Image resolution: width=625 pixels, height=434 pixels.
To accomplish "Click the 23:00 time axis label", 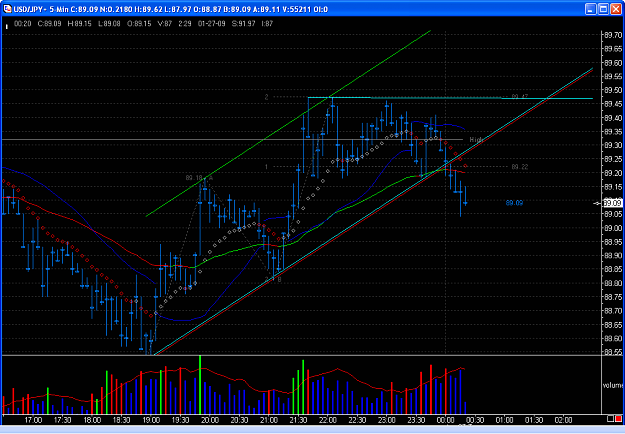I will point(387,420).
